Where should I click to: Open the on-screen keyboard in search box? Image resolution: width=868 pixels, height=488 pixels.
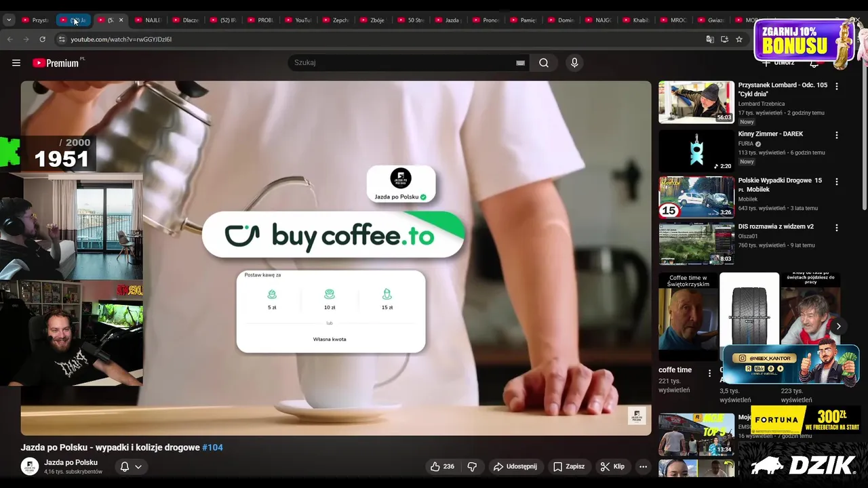(x=520, y=63)
